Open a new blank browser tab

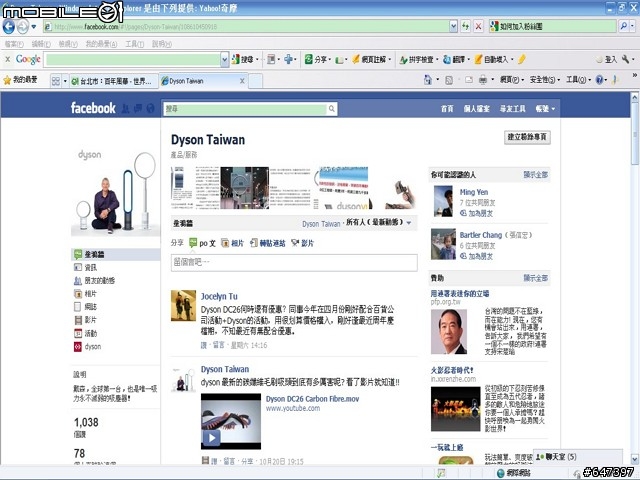[256, 81]
